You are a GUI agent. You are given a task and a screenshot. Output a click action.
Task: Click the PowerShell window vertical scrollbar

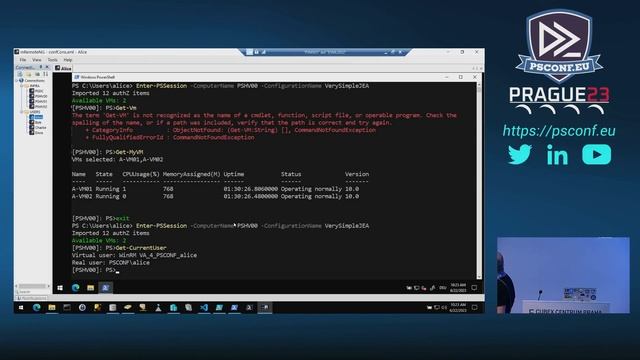point(479,180)
